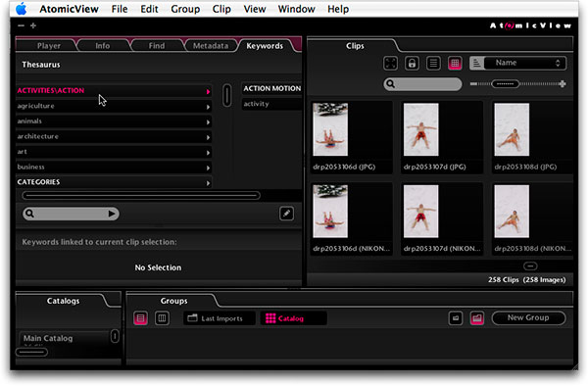Expand the ACTIVITIES\ACTION thesaurus entry arrow
Viewport: 588px width, 386px height.
[x=208, y=91]
